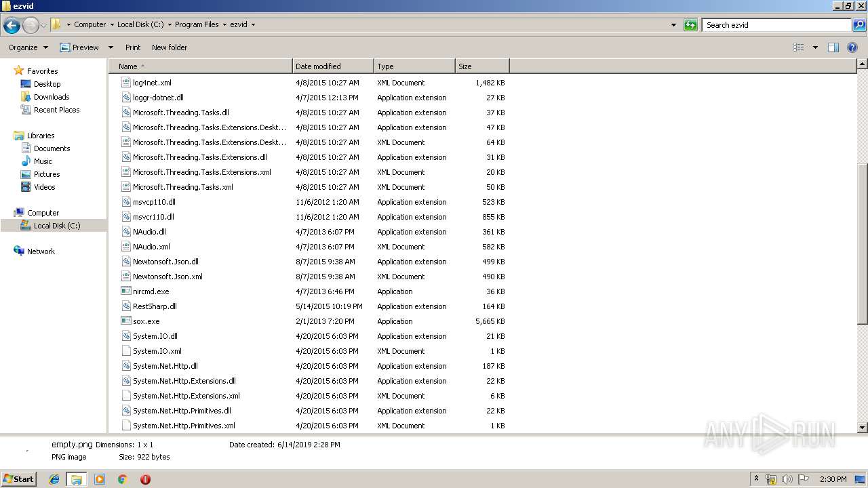868x488 pixels.
Task: Select the Newtonsoft.Json.dll file
Action: [x=165, y=262]
